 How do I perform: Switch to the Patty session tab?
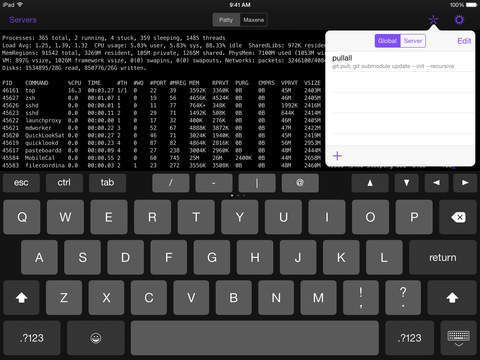coord(226,20)
